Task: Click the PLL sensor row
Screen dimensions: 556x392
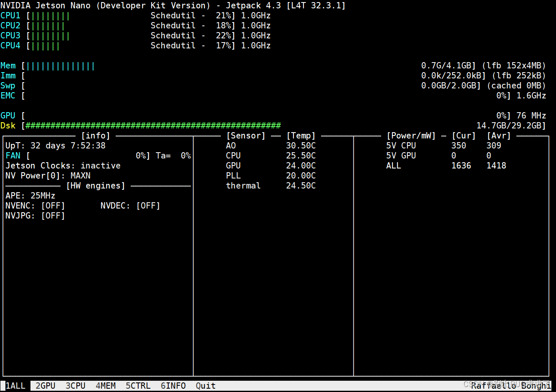Action: pos(271,176)
